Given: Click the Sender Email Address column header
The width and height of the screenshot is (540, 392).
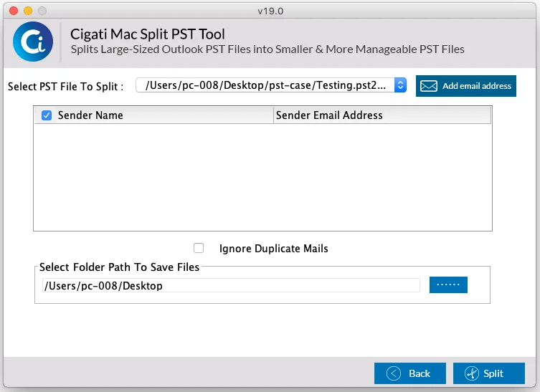Looking at the screenshot, I should click(x=382, y=115).
